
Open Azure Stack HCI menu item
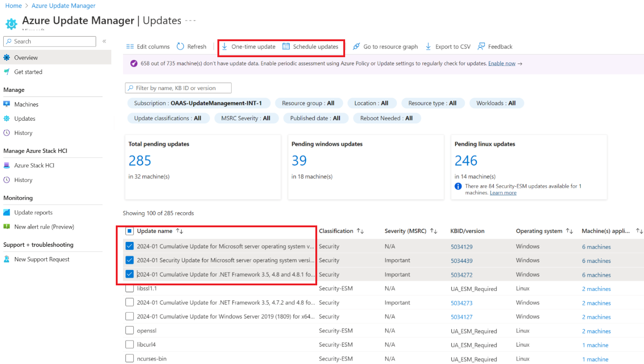point(34,165)
